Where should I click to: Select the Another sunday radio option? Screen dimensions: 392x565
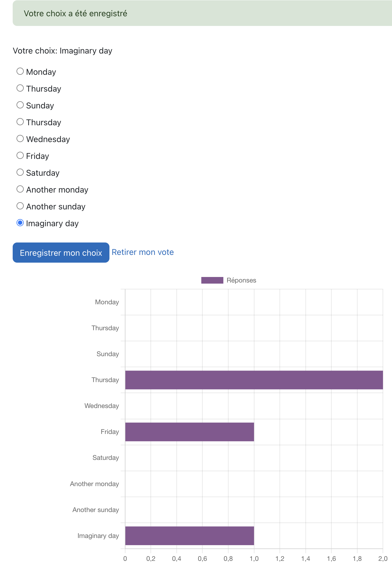pyautogui.click(x=20, y=206)
